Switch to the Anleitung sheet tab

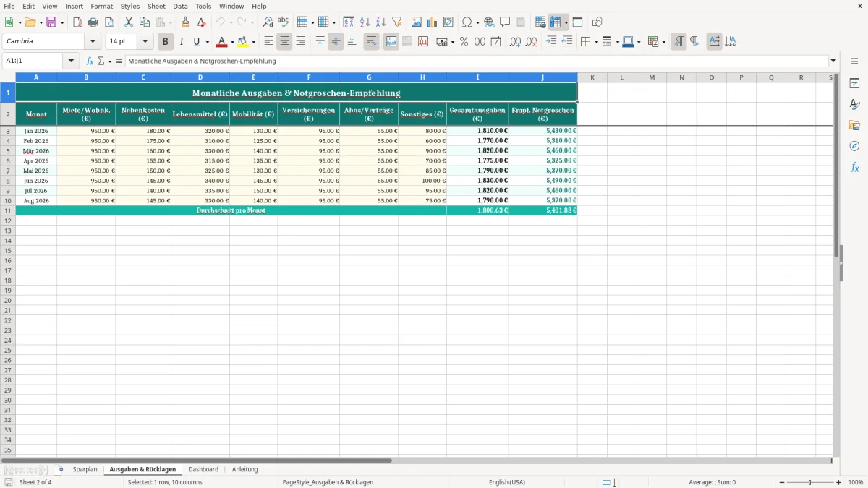[x=245, y=469]
